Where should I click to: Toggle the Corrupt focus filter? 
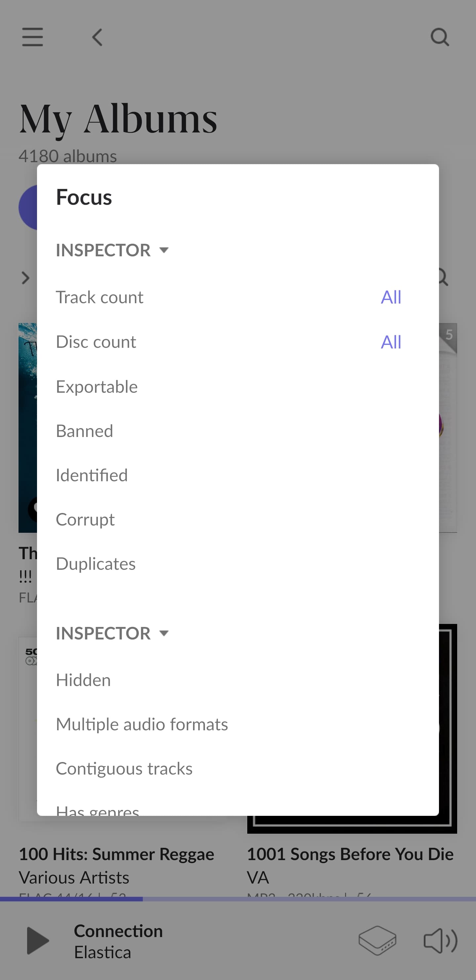coord(238,519)
